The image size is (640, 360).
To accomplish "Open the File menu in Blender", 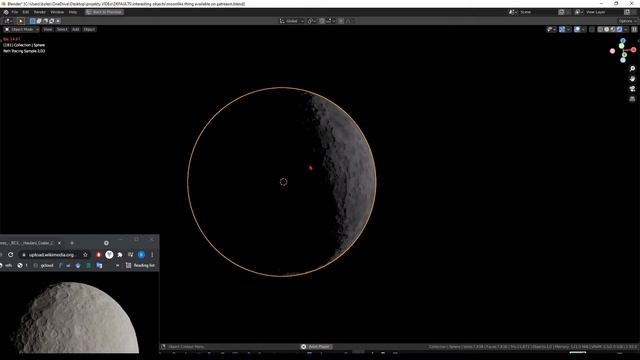I will coord(15,12).
